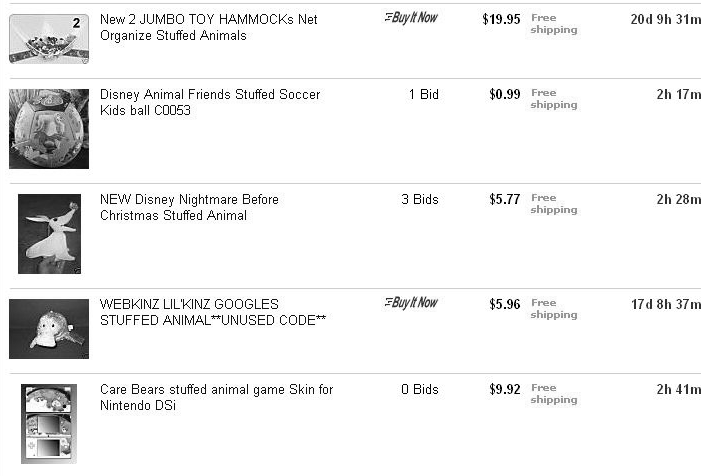Click Free shipping label beside $5.77
701x476 pixels.
(x=554, y=204)
